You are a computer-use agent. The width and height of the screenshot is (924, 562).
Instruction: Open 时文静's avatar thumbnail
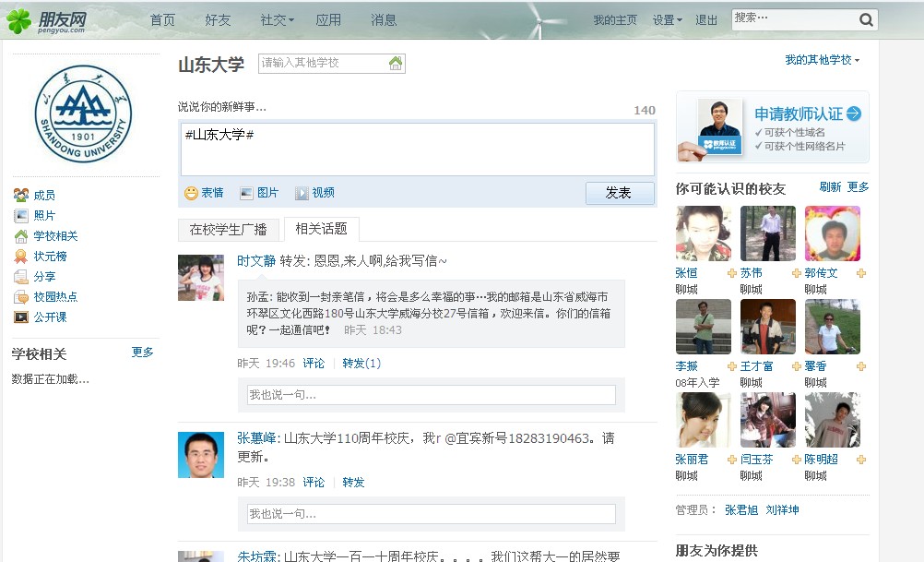[x=201, y=278]
